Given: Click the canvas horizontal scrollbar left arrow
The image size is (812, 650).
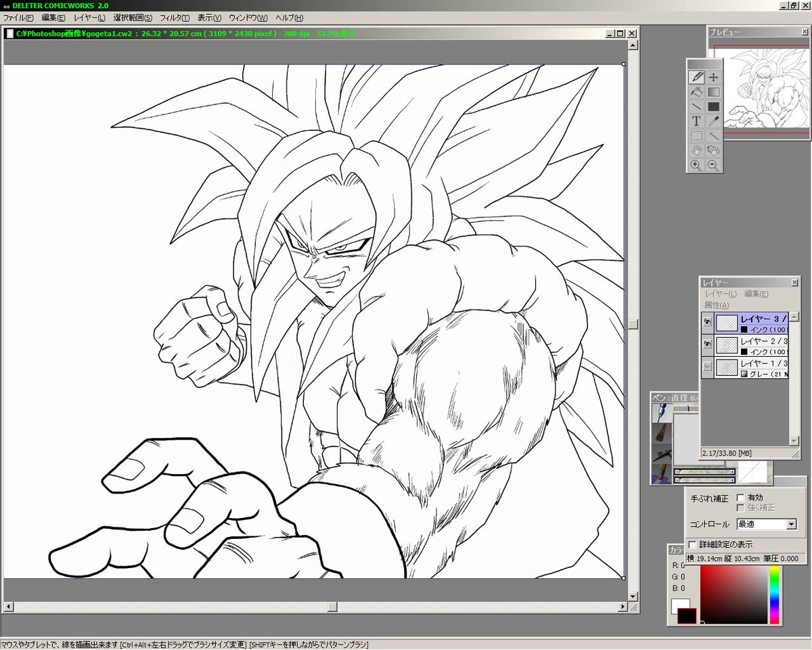Looking at the screenshot, I should 7,606.
